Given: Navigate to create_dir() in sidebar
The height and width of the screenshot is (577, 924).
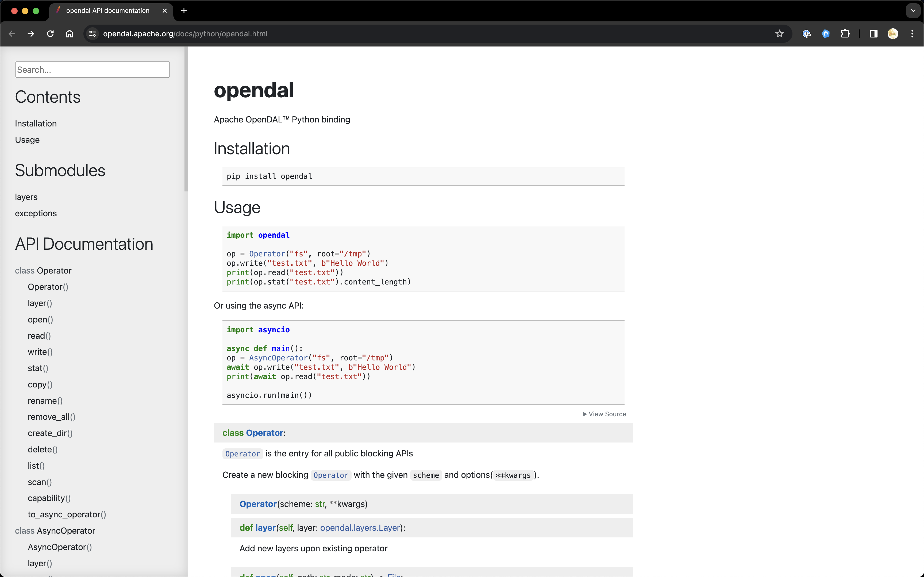Looking at the screenshot, I should click(50, 433).
